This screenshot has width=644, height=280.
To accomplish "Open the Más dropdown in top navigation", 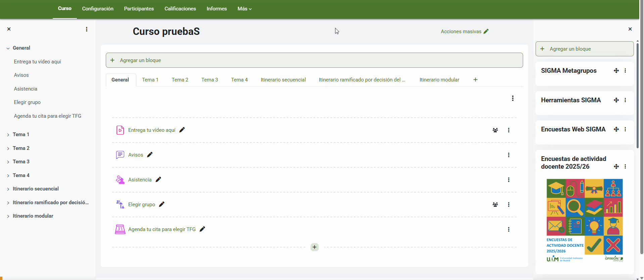I will (x=244, y=9).
